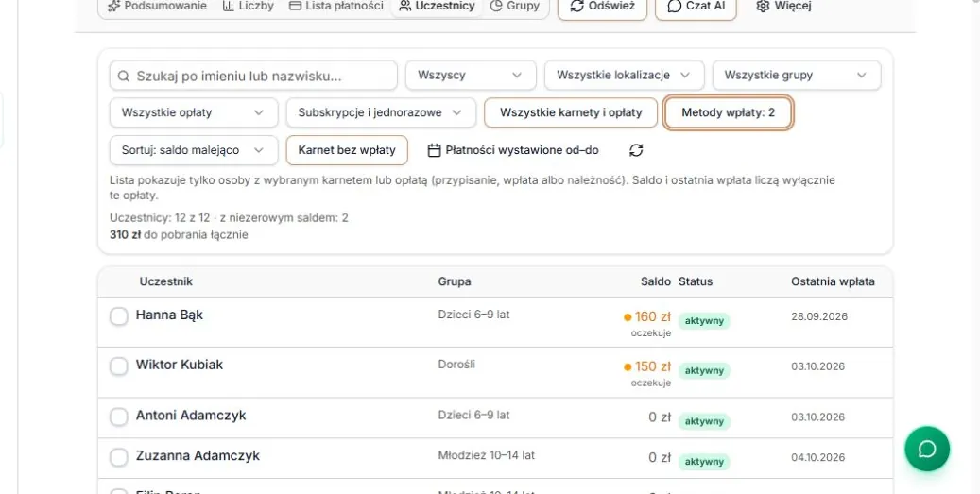
Task: Click the calendar icon for payment dates
Action: (x=435, y=150)
